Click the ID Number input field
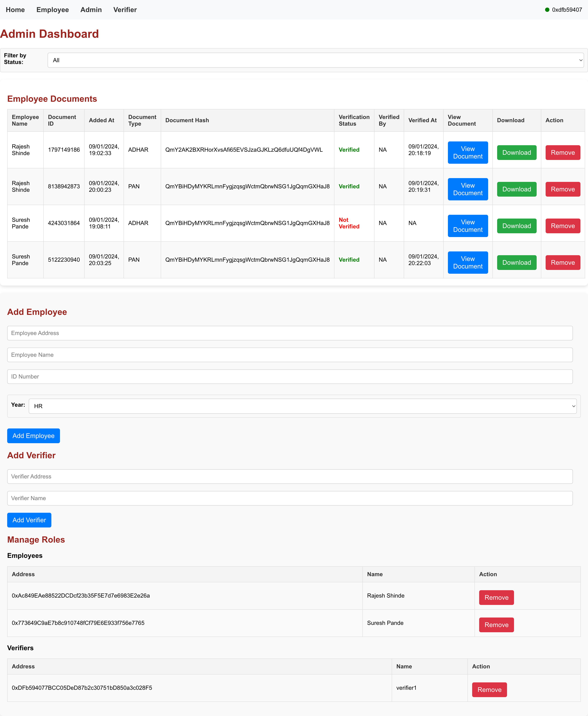Screen dimensions: 588x716 click(290, 377)
